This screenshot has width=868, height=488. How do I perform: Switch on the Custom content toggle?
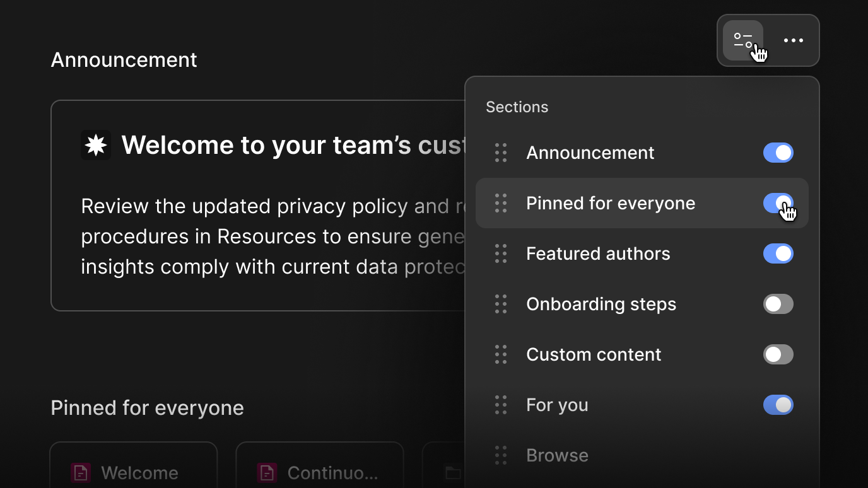[778, 354]
